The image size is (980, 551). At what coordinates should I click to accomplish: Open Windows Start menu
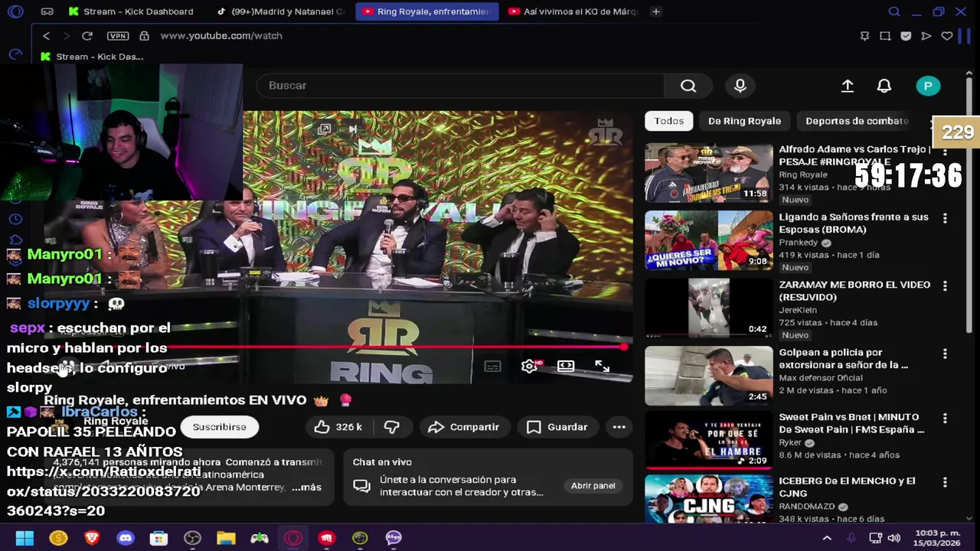tap(24, 538)
